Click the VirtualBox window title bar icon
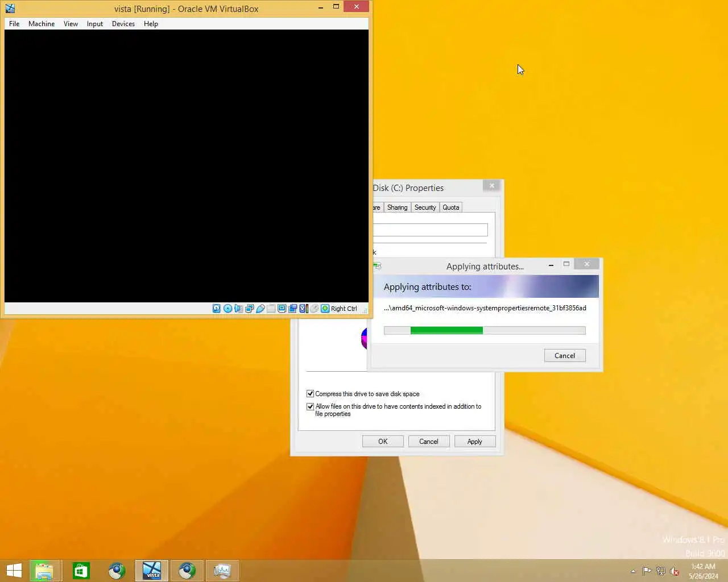 [x=10, y=9]
